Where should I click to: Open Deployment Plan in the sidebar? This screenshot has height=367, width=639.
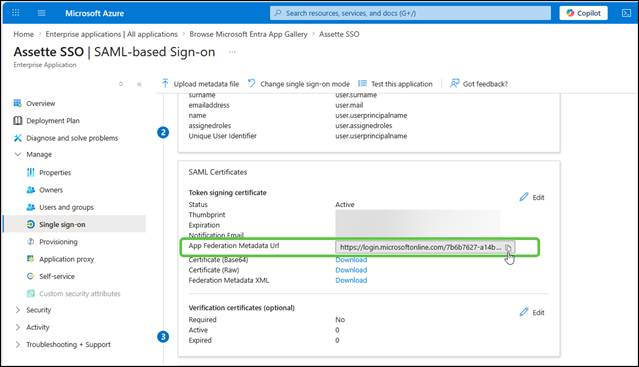pyautogui.click(x=53, y=121)
